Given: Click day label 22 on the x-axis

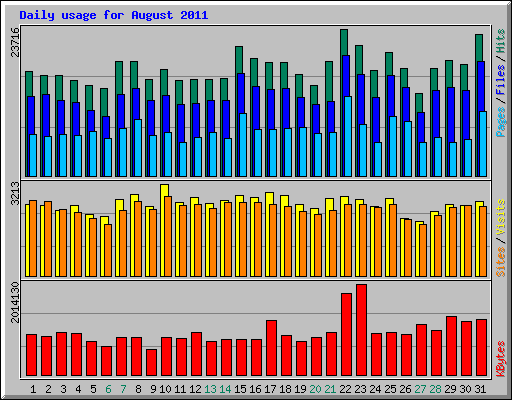Looking at the screenshot, I should click(x=345, y=389).
